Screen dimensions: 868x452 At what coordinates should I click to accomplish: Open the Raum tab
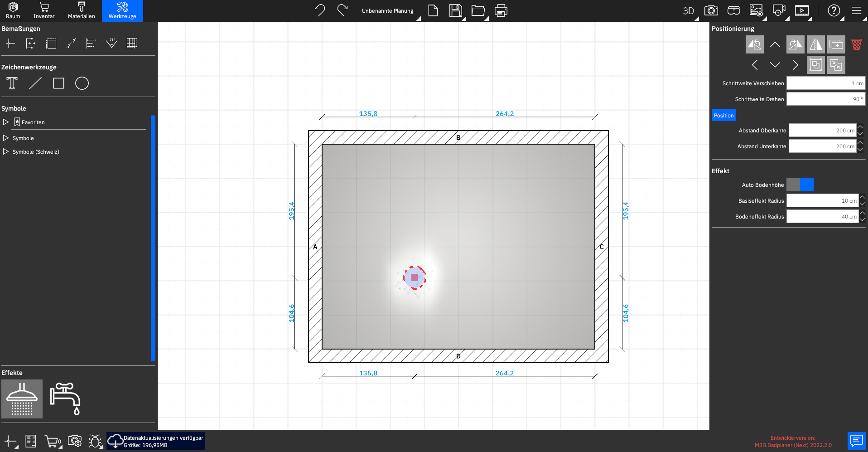click(13, 10)
